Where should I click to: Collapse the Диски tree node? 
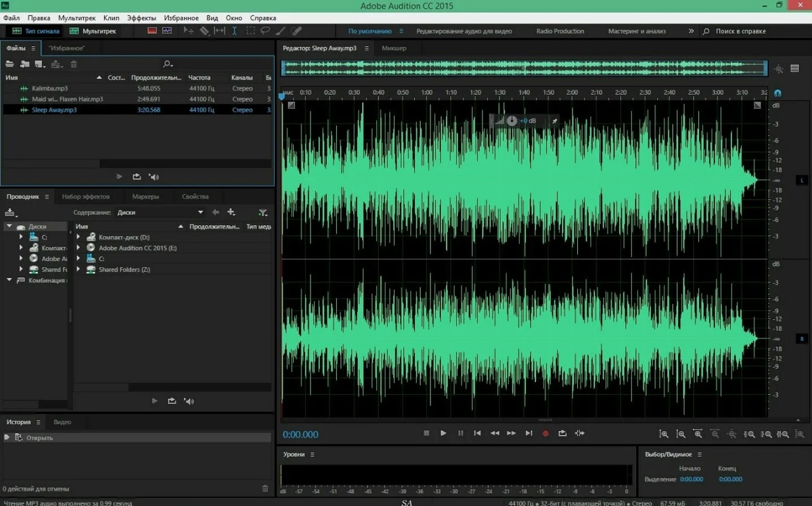(x=9, y=227)
